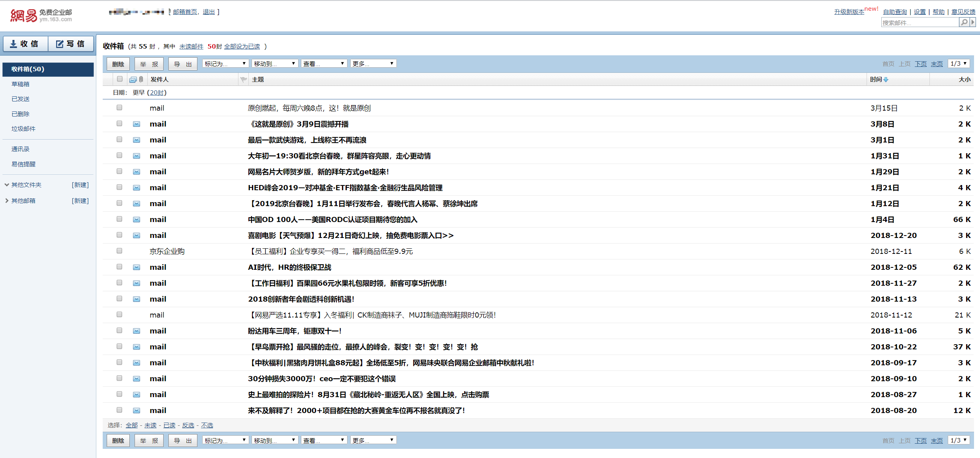The height and width of the screenshot is (458, 980).
Task: Click the flag column header icon
Action: click(x=244, y=80)
